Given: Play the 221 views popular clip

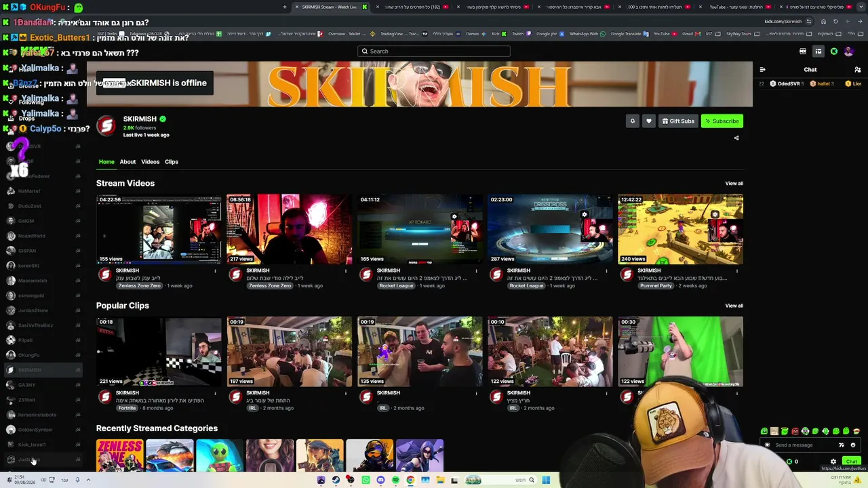Looking at the screenshot, I should tap(159, 352).
